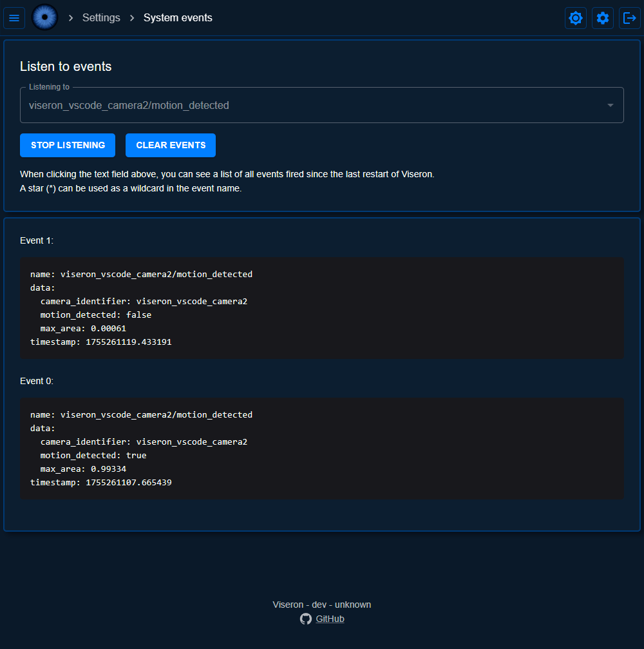Click the Event 1 timestamp line
Viewport: 644px width, 649px height.
click(x=101, y=342)
